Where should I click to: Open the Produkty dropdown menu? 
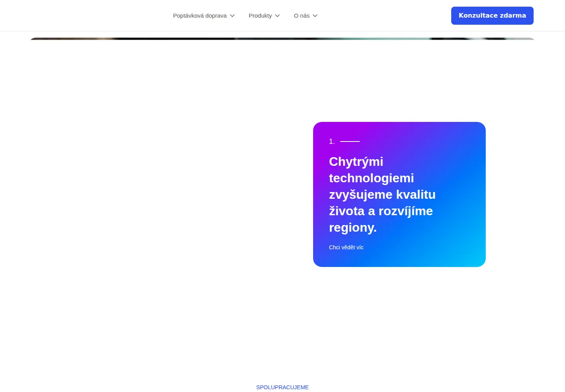coord(264,16)
